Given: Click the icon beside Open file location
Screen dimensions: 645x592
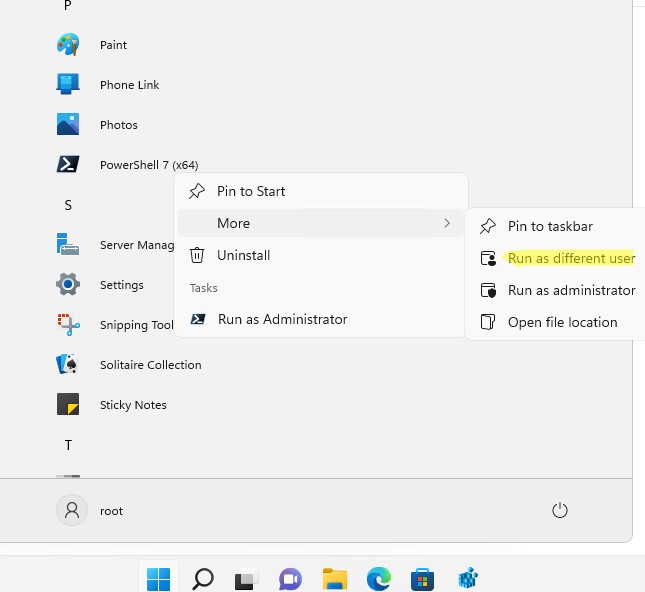Looking at the screenshot, I should tap(488, 322).
